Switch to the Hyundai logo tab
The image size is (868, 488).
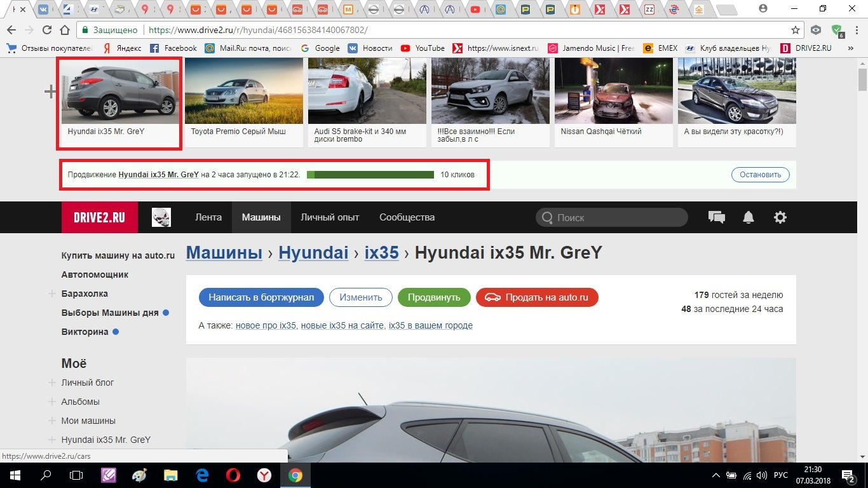94,10
